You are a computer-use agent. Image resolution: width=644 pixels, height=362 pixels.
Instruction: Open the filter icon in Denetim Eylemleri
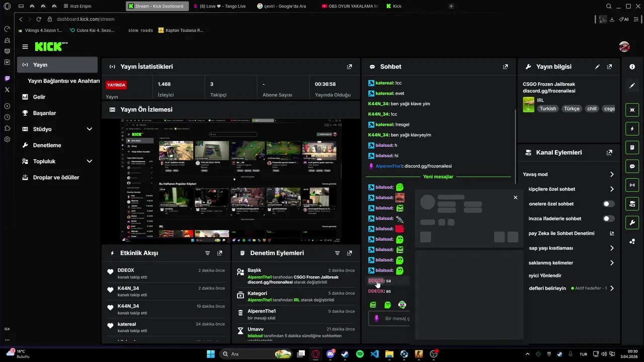coord(337,253)
